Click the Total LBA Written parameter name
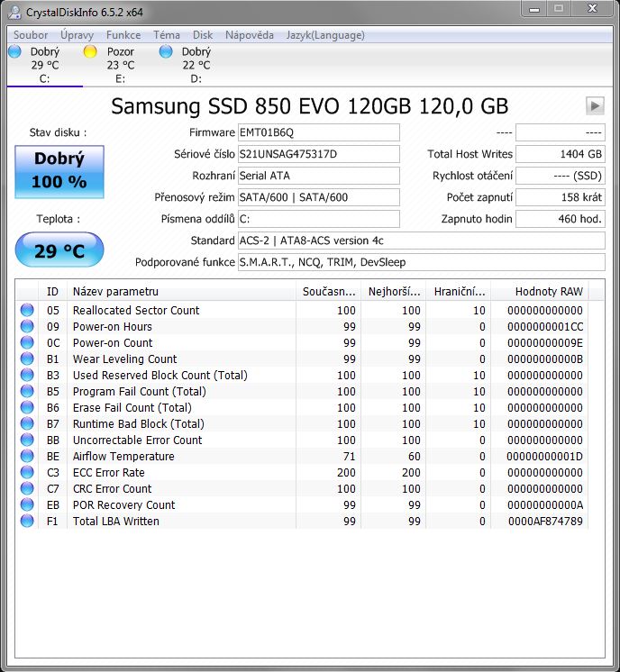Image resolution: width=620 pixels, height=672 pixels. pyautogui.click(x=115, y=522)
